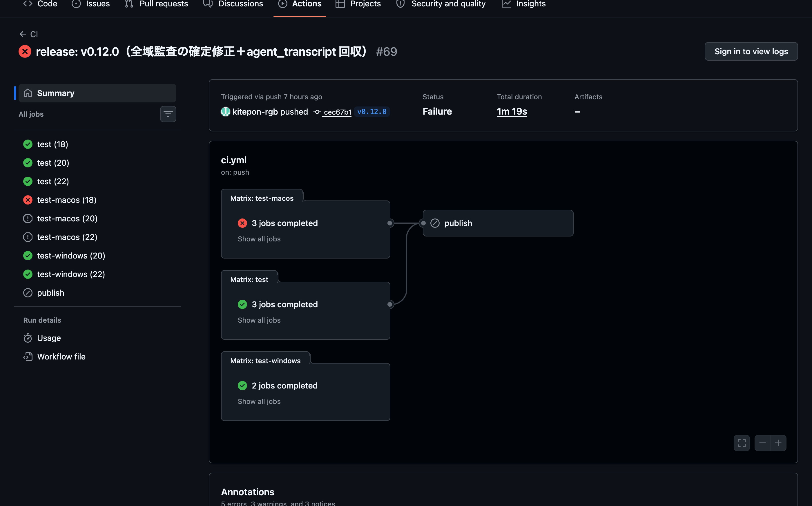812x506 pixels.
Task: Click Sign in to view logs
Action: [x=751, y=51]
